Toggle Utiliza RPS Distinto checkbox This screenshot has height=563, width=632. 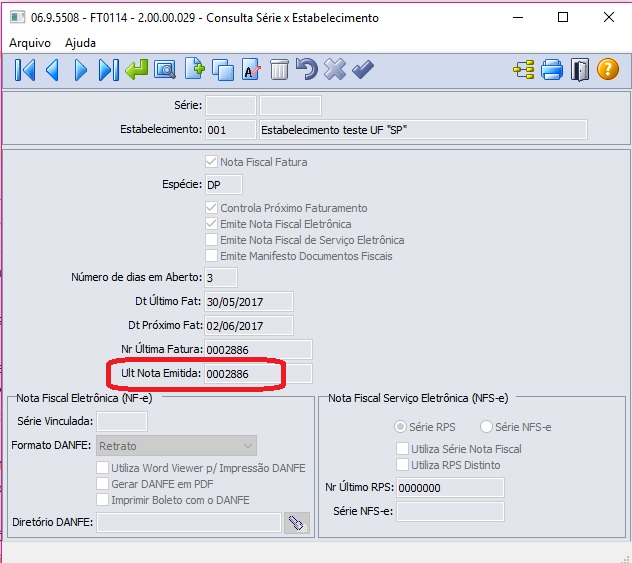402,465
